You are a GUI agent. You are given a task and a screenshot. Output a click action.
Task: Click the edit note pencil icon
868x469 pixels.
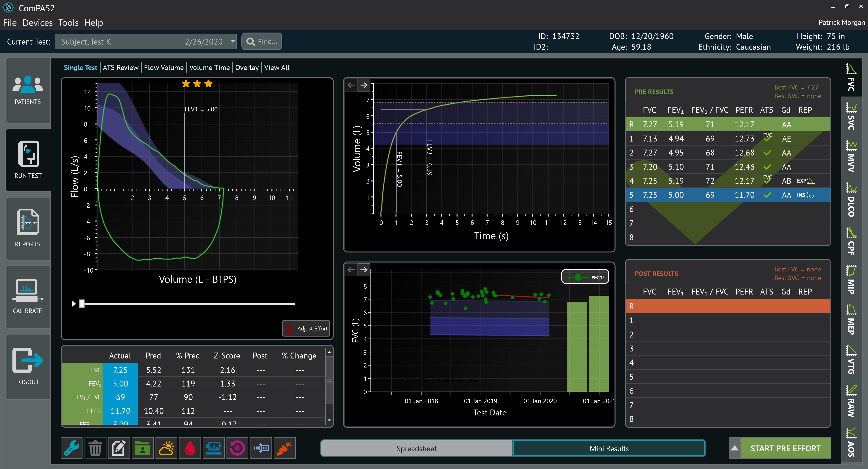[x=119, y=448]
